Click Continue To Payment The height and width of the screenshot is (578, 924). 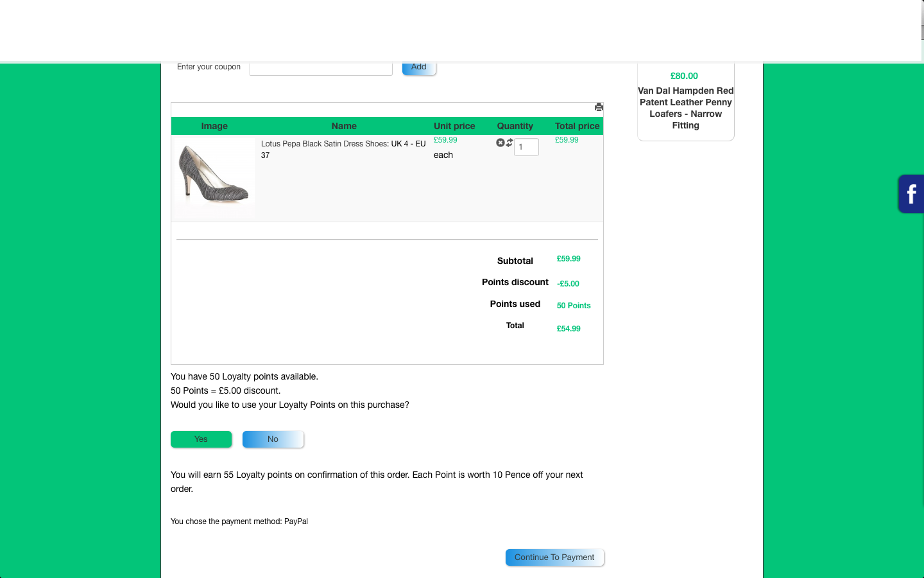[x=554, y=557]
